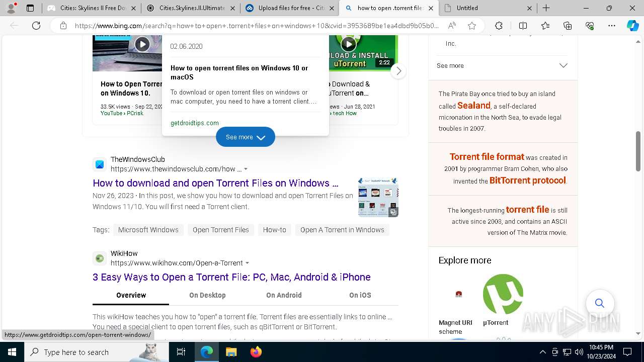The image size is (644, 362).
Task: Open the notifications action center
Action: 627,352
